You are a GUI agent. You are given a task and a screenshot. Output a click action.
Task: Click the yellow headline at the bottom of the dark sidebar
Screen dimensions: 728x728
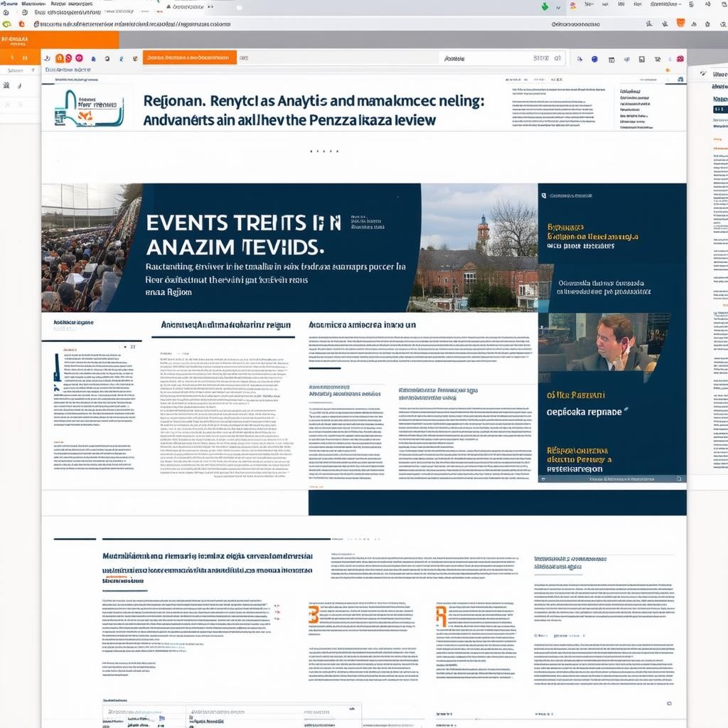point(579,459)
